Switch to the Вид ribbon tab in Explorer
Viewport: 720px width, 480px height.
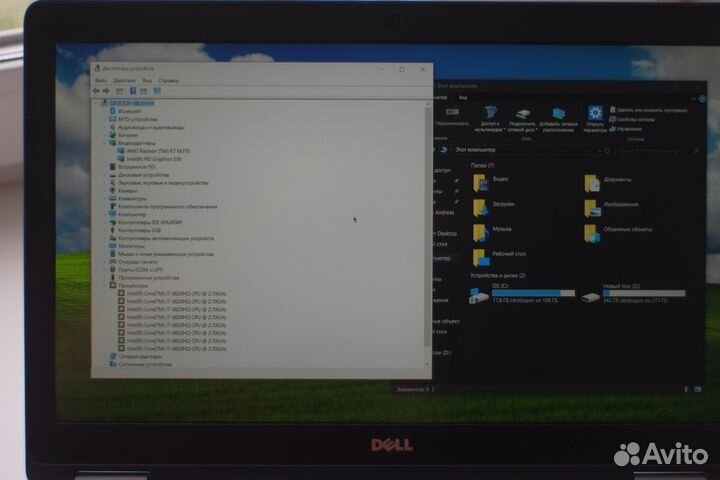click(x=463, y=97)
